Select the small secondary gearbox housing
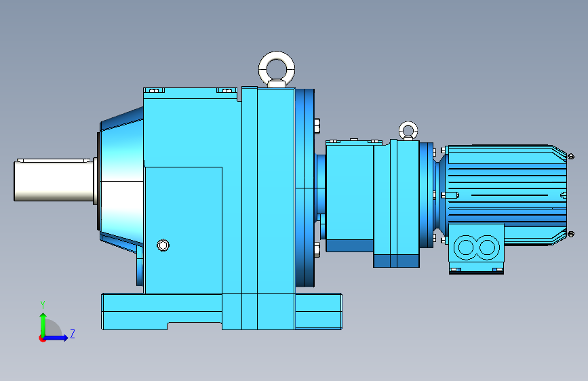The width and height of the screenshot is (588, 381). 372,203
